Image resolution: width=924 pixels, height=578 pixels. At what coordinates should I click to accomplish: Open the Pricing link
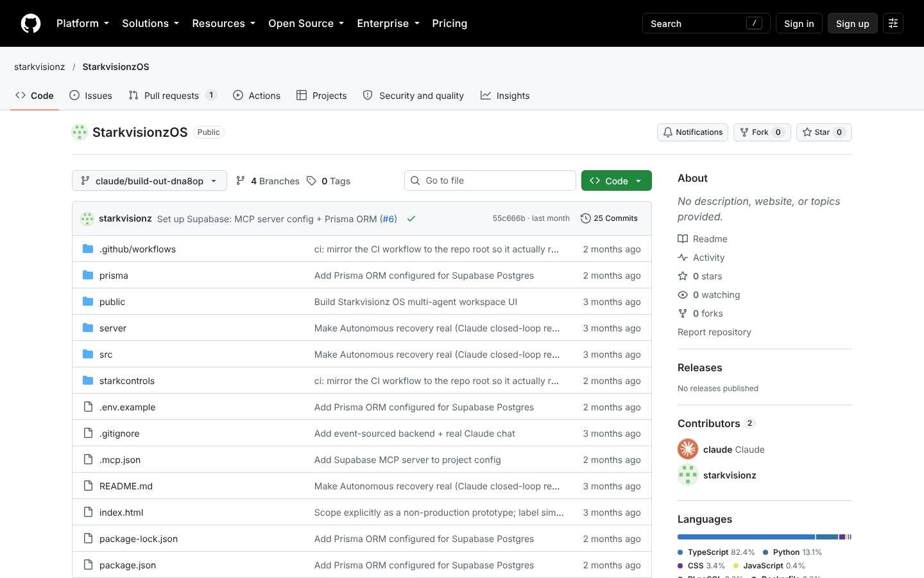450,23
